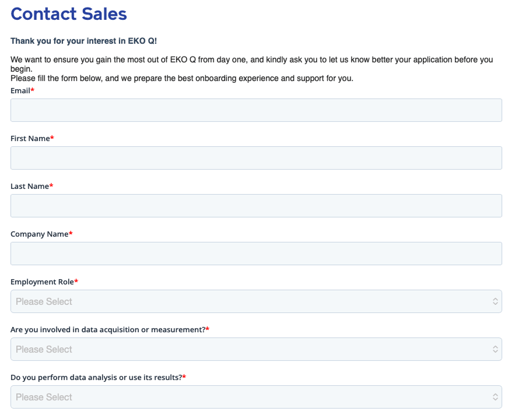
Task: Click the First Name label
Action: coord(32,138)
